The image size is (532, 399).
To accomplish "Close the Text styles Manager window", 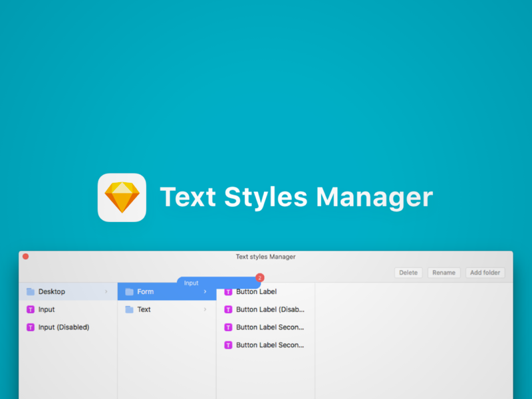I will click(x=25, y=257).
